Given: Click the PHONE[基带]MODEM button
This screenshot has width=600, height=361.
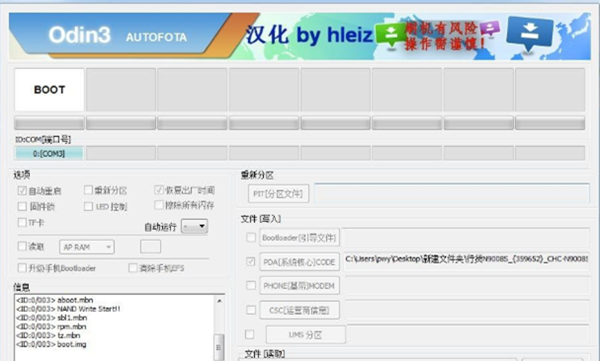Looking at the screenshot, I should coord(299,286).
